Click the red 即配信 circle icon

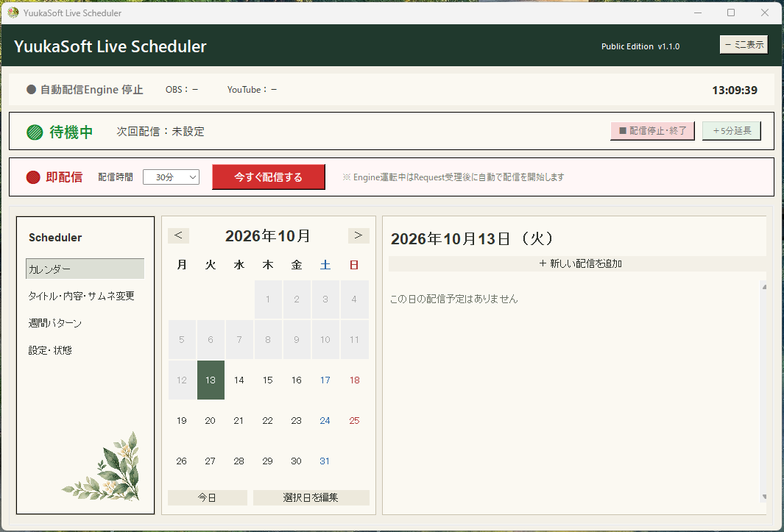click(x=33, y=177)
